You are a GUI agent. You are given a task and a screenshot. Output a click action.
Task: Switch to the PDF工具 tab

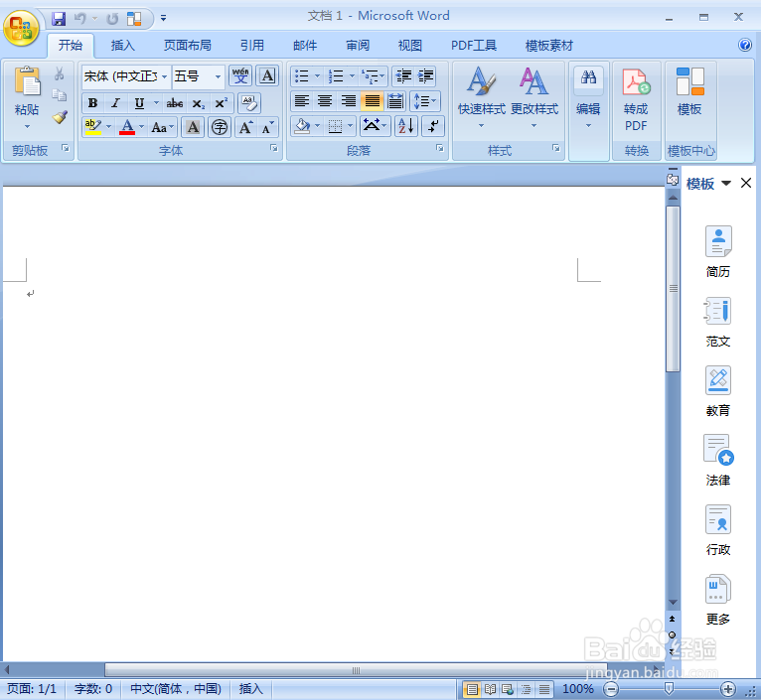click(474, 45)
